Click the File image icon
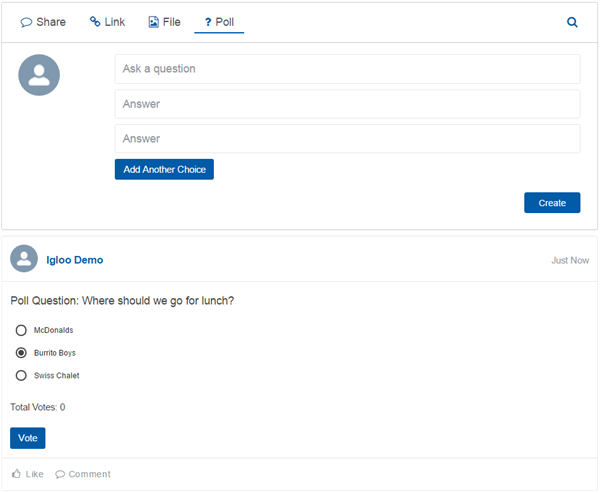The image size is (600, 493). click(153, 22)
